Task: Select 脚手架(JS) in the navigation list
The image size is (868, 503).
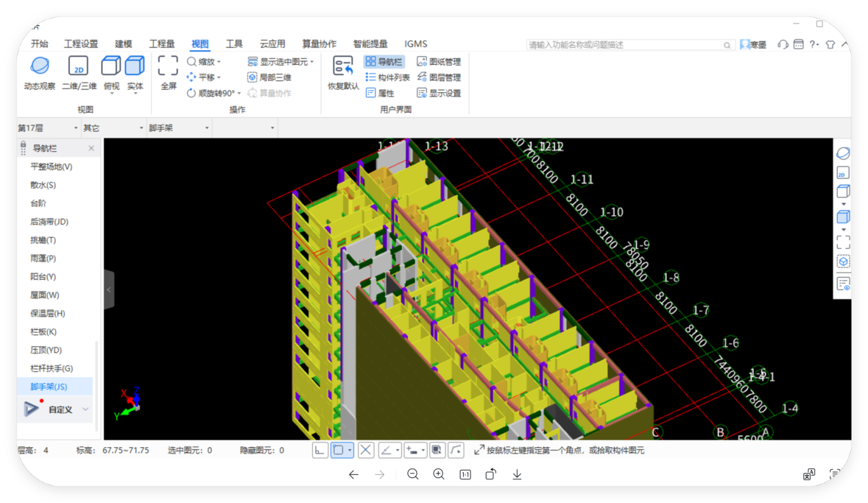Action: [55, 387]
